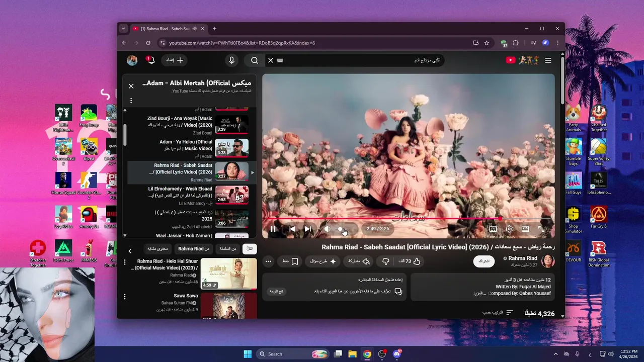
Task: Clear the search field with X
Action: click(271, 60)
